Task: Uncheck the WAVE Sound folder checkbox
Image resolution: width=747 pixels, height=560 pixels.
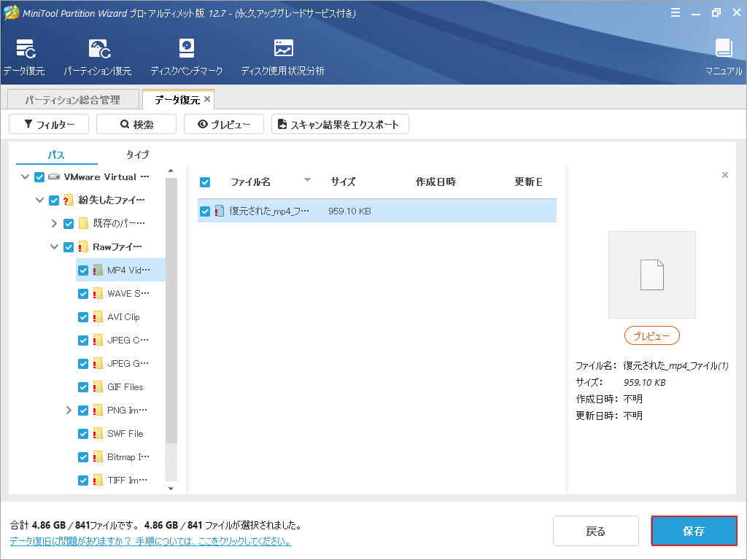Action: click(84, 293)
